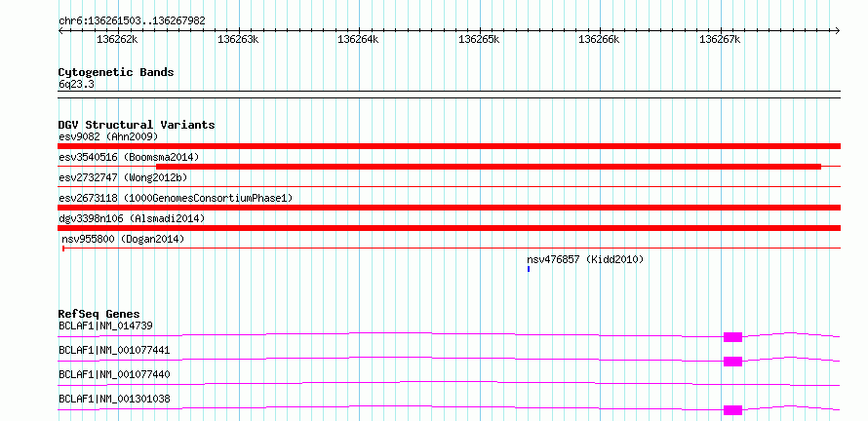
Task: Click the esv9082 (Ahn2009) variant label
Action: [x=108, y=136]
